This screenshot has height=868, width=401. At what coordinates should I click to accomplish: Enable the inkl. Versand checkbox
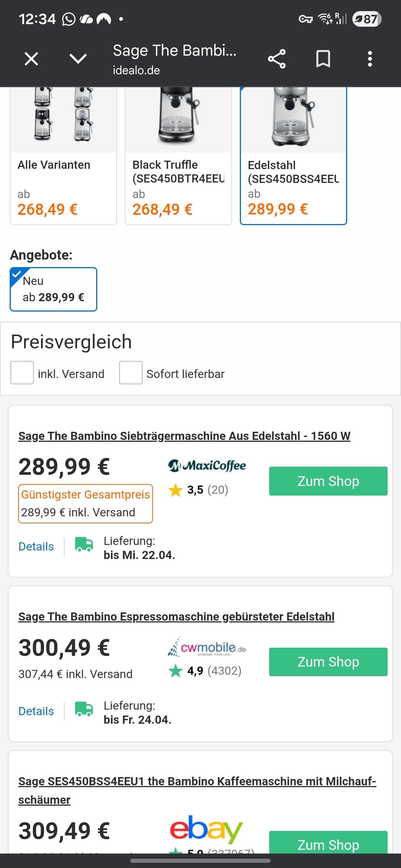pos(22,372)
